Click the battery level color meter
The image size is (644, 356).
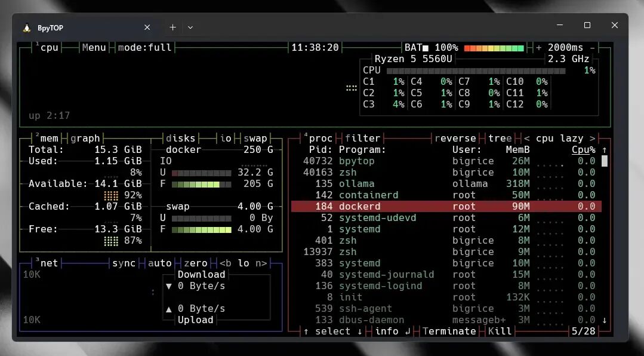pos(494,48)
